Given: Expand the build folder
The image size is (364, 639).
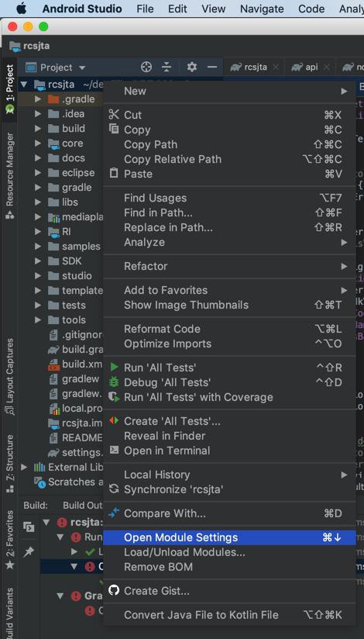Looking at the screenshot, I should [x=38, y=129].
